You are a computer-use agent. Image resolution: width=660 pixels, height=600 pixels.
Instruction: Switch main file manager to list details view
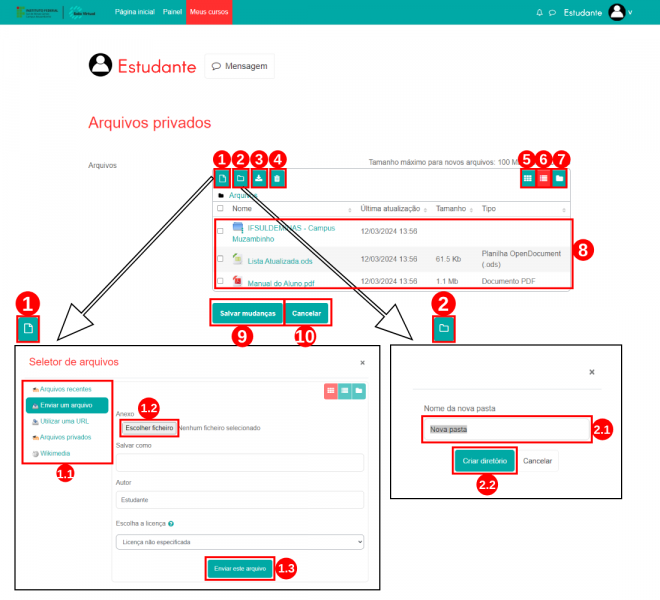pyautogui.click(x=543, y=179)
